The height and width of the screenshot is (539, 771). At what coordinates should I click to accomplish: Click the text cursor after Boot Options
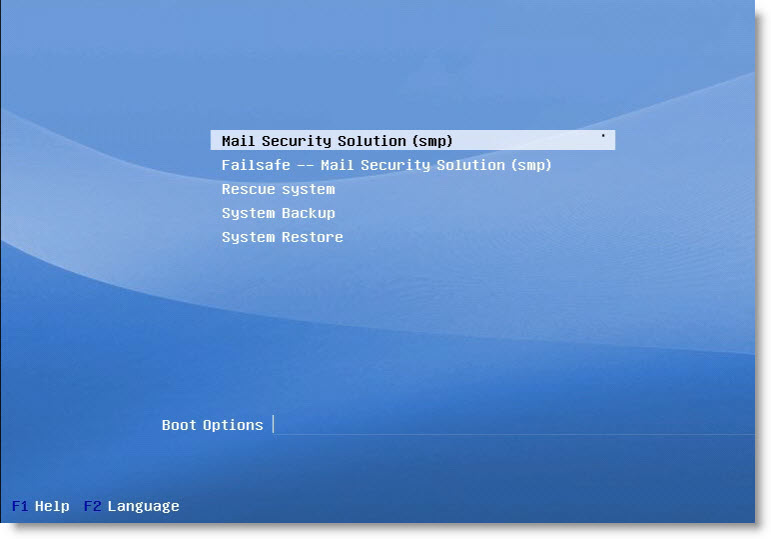(273, 425)
